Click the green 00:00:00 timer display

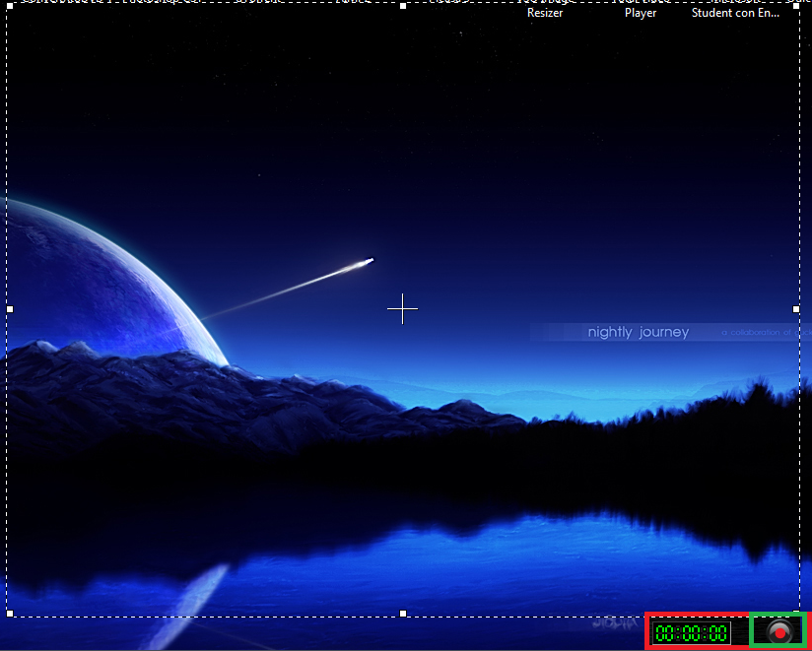(691, 632)
